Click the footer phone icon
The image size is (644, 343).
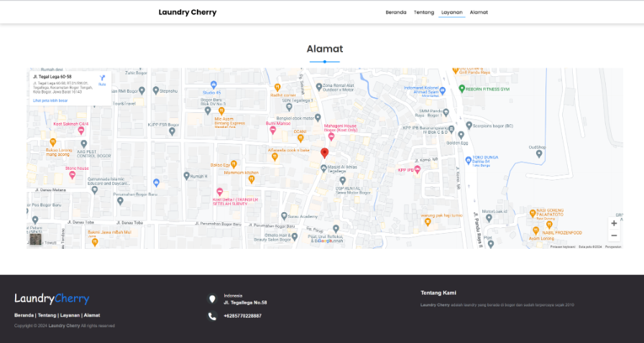click(212, 316)
